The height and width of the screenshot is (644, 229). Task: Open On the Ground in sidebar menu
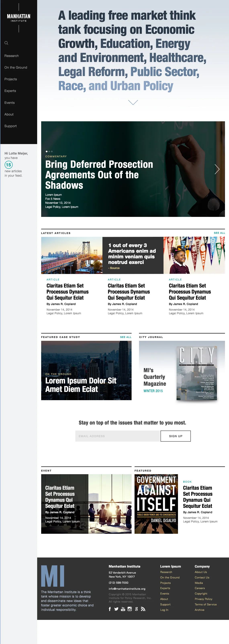pyautogui.click(x=16, y=68)
